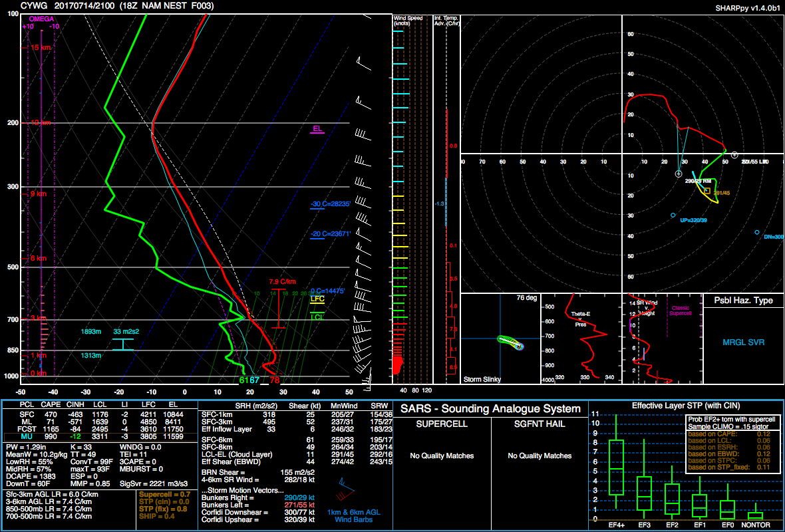
Task: Click the SARS - Sounding Analogue System header
Action: click(x=491, y=409)
